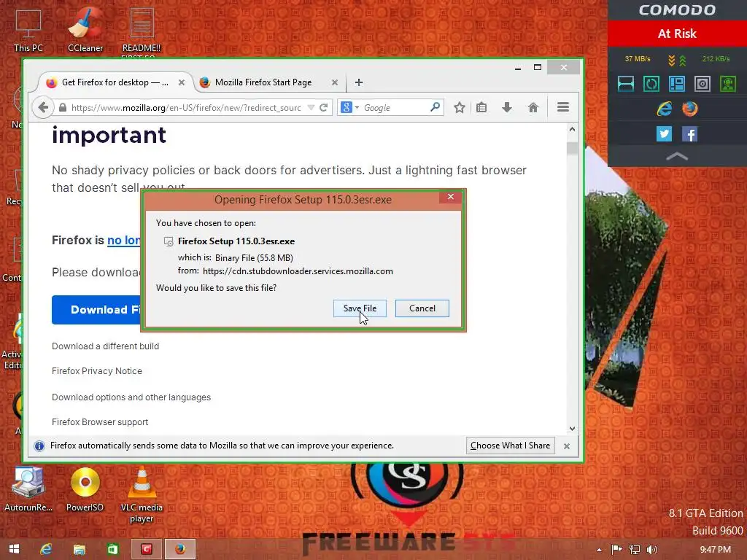Go back using Firefox back arrow
The height and width of the screenshot is (560, 747).
(43, 108)
